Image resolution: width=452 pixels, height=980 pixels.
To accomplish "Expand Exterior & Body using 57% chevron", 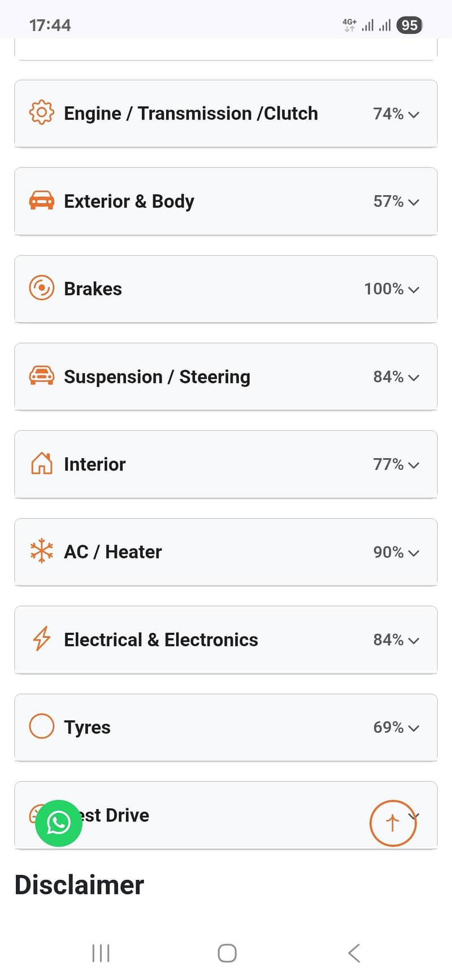I will coord(414,202).
